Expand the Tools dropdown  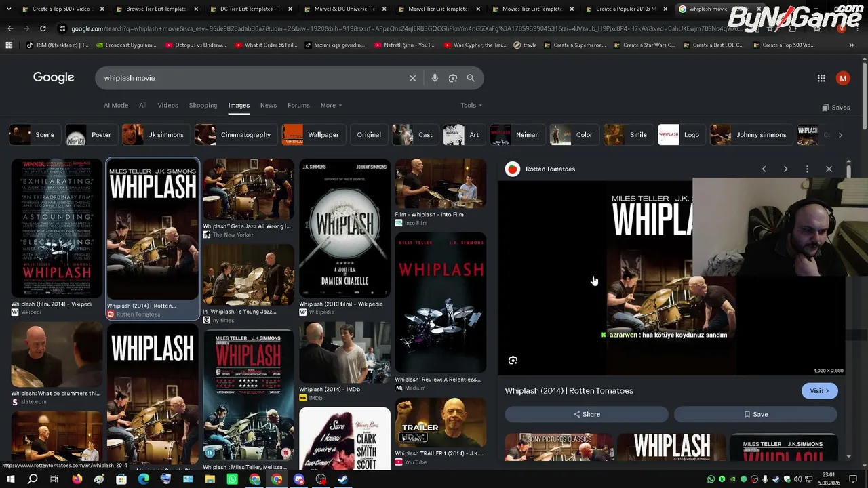(x=471, y=105)
